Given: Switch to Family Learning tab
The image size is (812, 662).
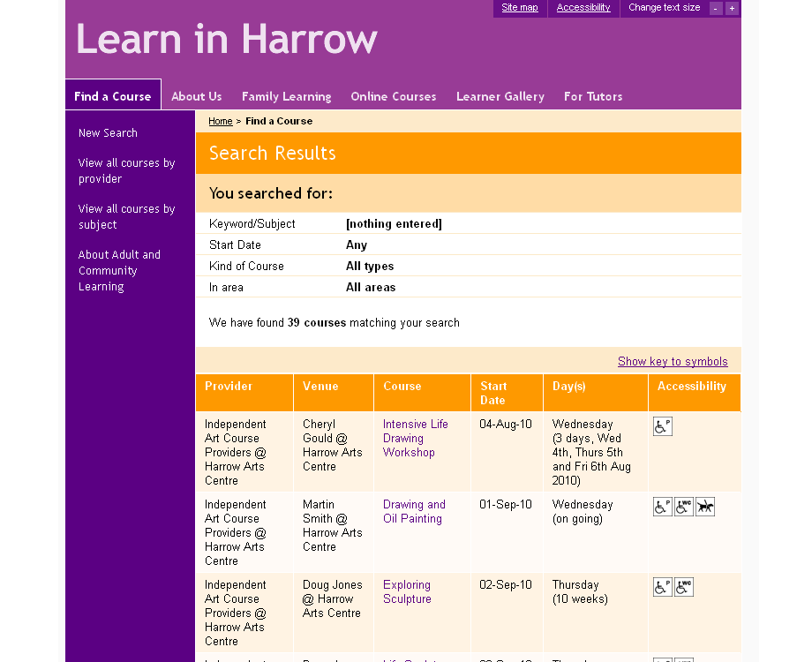Looking at the screenshot, I should point(286,96).
